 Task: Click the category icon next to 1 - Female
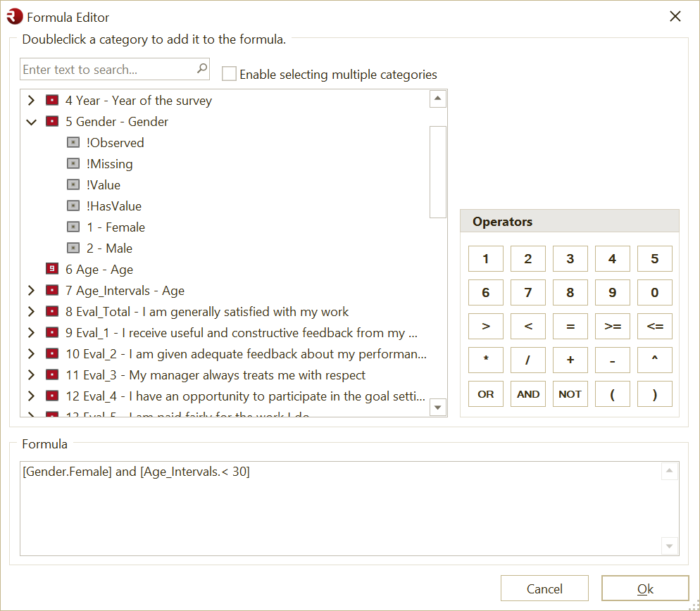[x=74, y=227]
